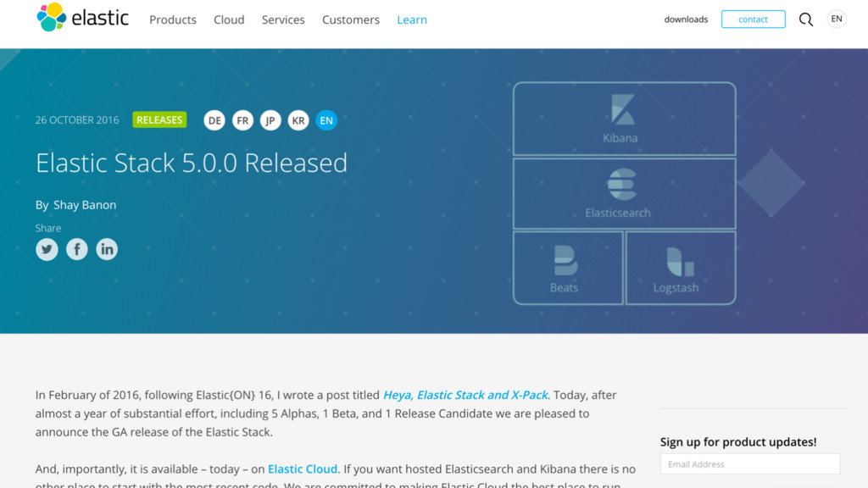This screenshot has height=488, width=868.
Task: Switch article language to JP
Action: click(x=270, y=120)
